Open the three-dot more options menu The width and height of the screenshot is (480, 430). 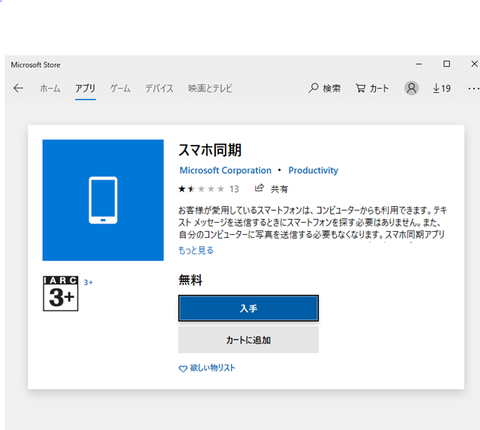(473, 88)
